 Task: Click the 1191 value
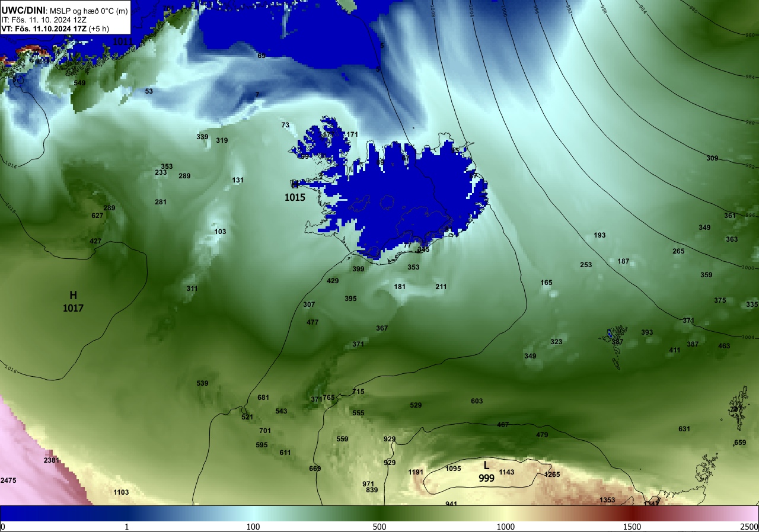(416, 472)
